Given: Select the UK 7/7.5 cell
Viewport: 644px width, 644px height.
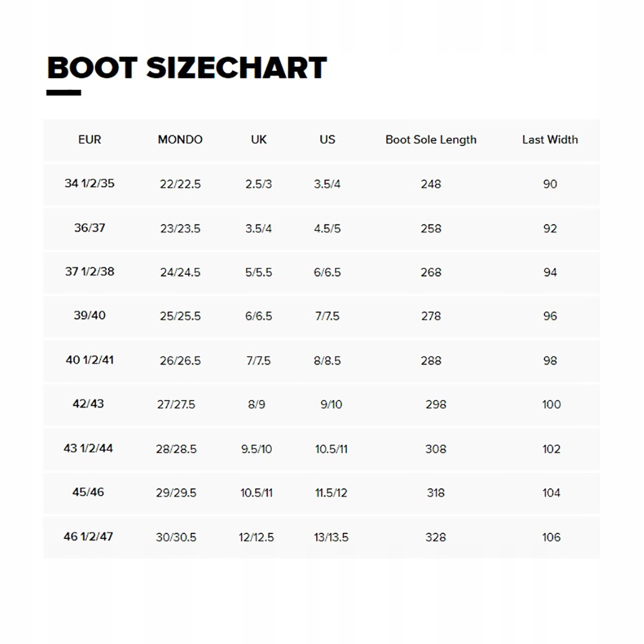Looking at the screenshot, I should click(x=258, y=360).
